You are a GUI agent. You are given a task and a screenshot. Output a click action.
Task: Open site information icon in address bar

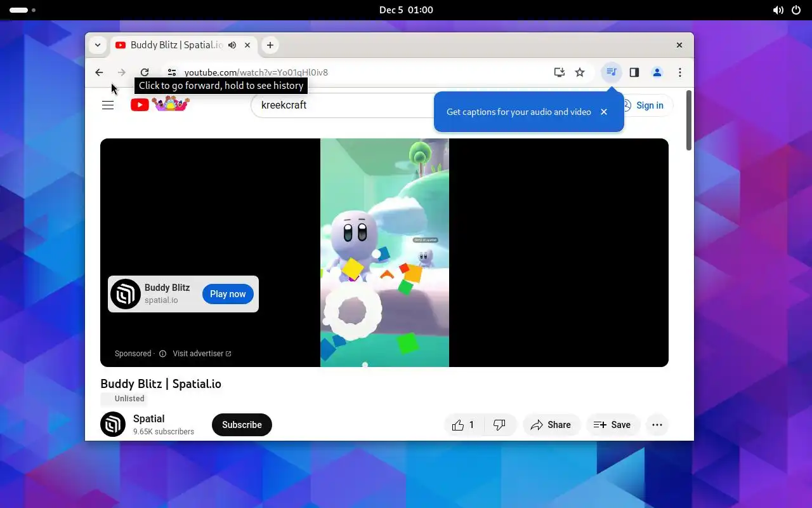(x=172, y=72)
